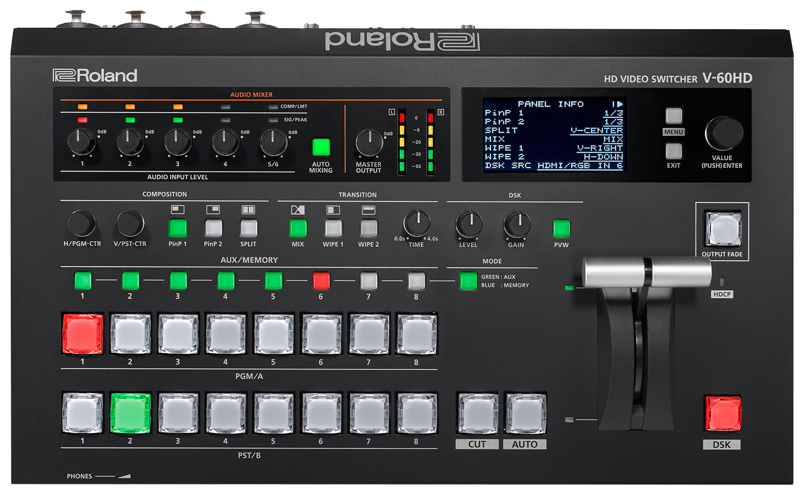Select PGM/A source button 5
This screenshot has width=812, height=504.
(273, 334)
